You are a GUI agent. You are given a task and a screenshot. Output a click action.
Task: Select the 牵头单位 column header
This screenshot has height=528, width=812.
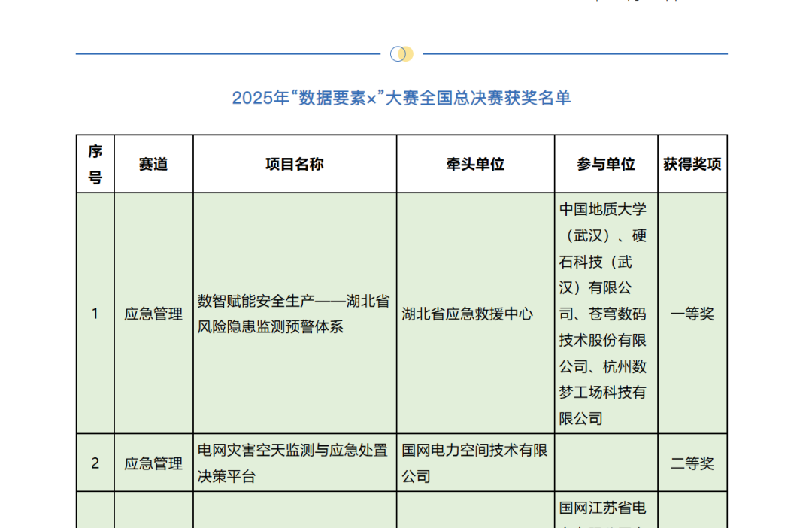tap(475, 164)
